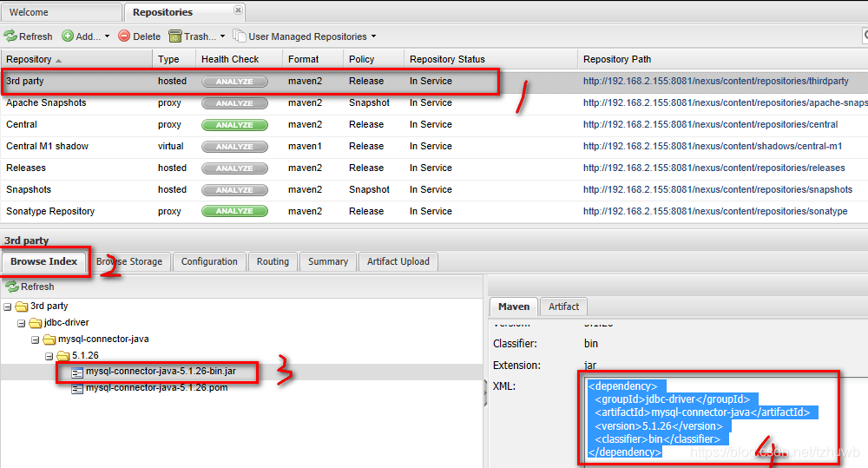The height and width of the screenshot is (468, 868).
Task: Open the User Managed Repositories dropdown arrow
Action: click(373, 36)
